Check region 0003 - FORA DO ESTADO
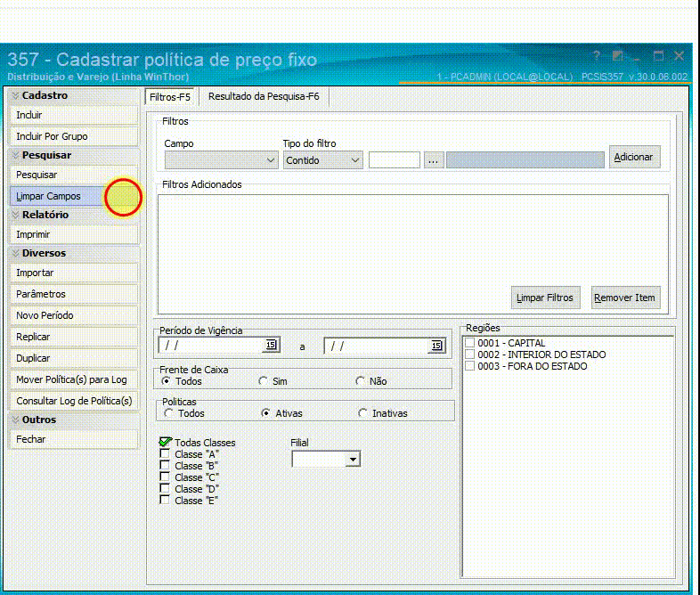700x595 pixels. click(469, 366)
